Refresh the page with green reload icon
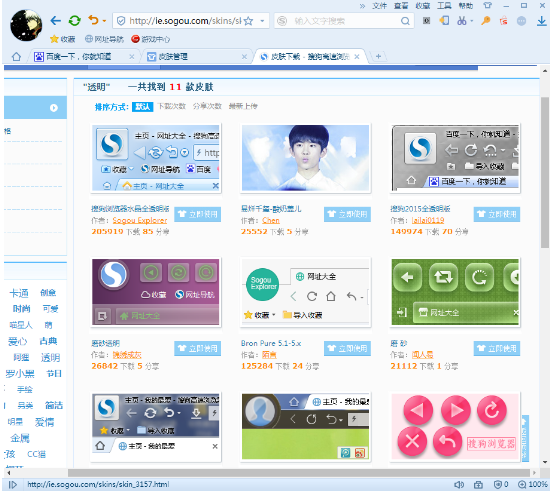Image resolution: width=550 pixels, height=491 pixels. [74, 21]
